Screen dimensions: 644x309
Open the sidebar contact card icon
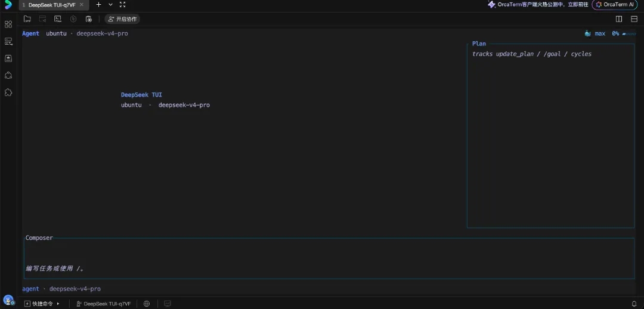(x=8, y=58)
